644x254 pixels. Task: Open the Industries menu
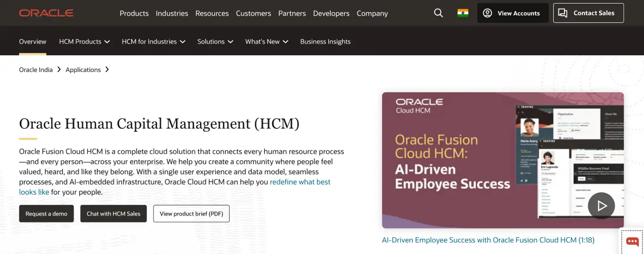(x=172, y=13)
